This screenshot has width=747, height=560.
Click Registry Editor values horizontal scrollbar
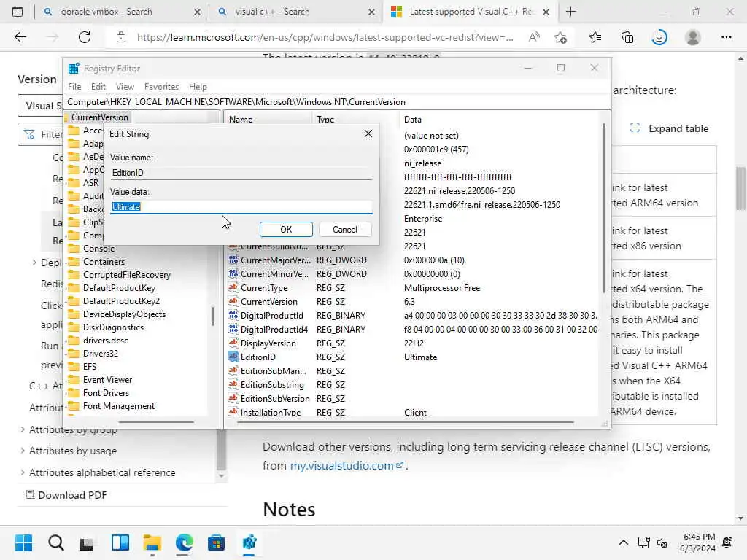[x=405, y=422]
